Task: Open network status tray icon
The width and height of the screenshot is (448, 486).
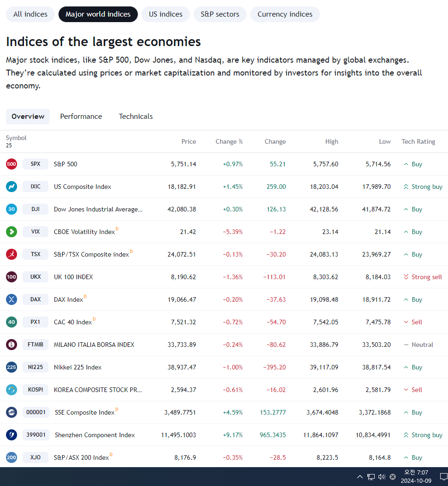Action: pos(371,477)
